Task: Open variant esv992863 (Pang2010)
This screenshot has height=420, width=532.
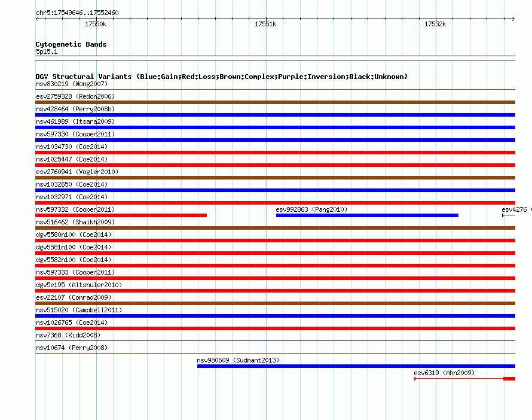Action: (x=311, y=209)
